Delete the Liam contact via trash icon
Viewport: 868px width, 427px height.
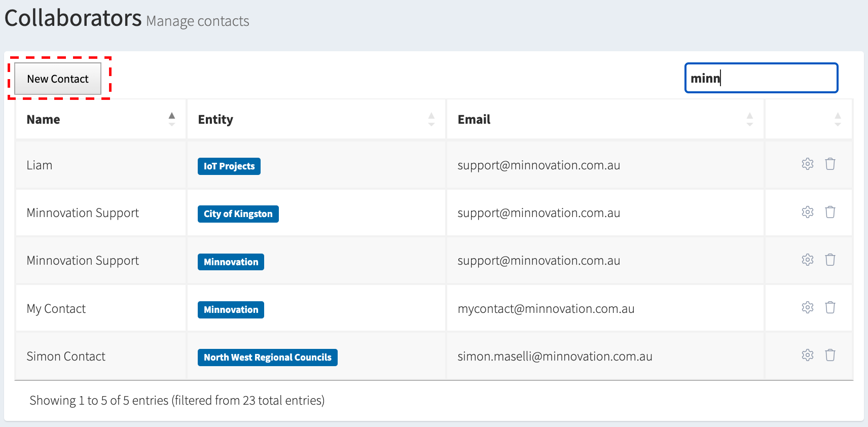point(830,164)
